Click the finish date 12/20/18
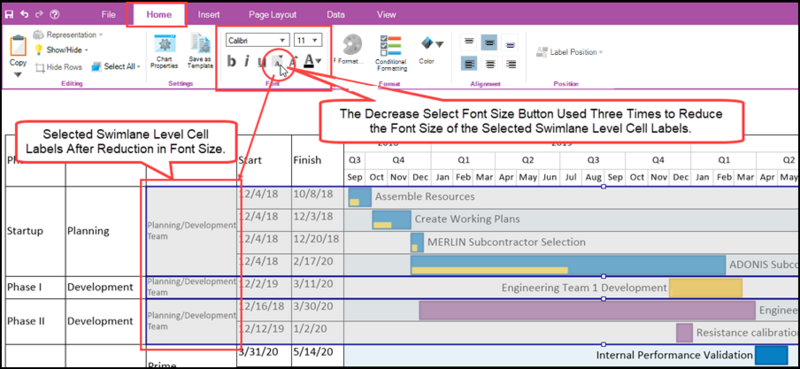Screen dimensions: 800x369 point(316,239)
